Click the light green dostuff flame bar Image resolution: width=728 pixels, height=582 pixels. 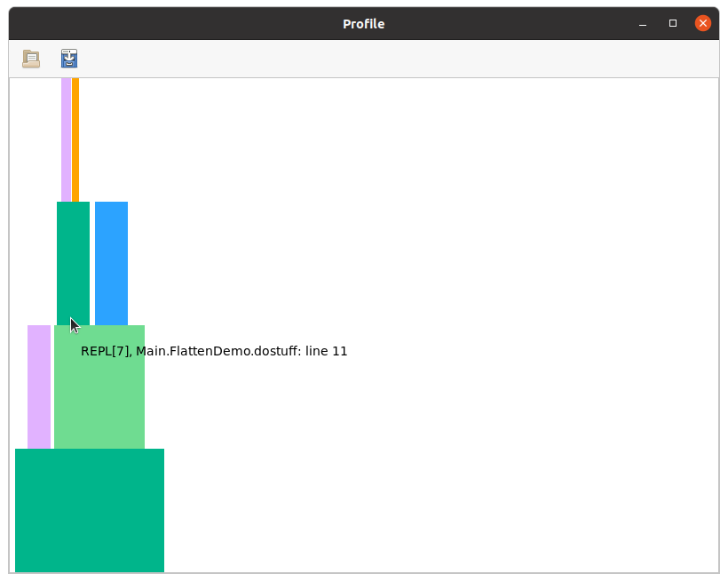[x=99, y=387]
